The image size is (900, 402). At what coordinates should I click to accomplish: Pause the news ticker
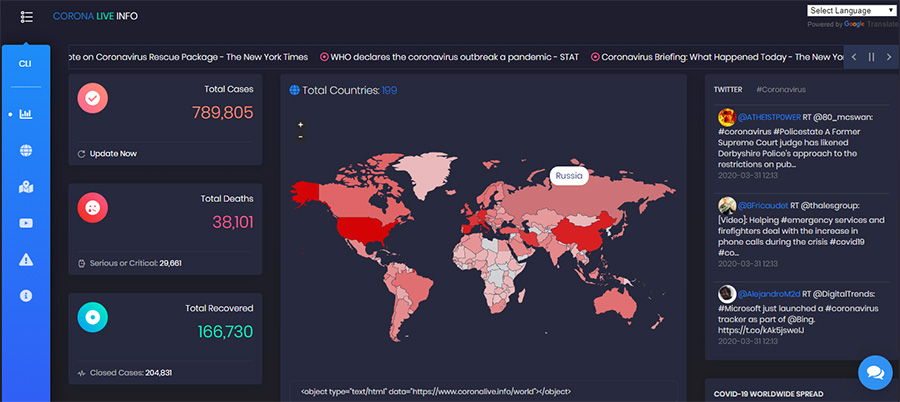tap(871, 57)
